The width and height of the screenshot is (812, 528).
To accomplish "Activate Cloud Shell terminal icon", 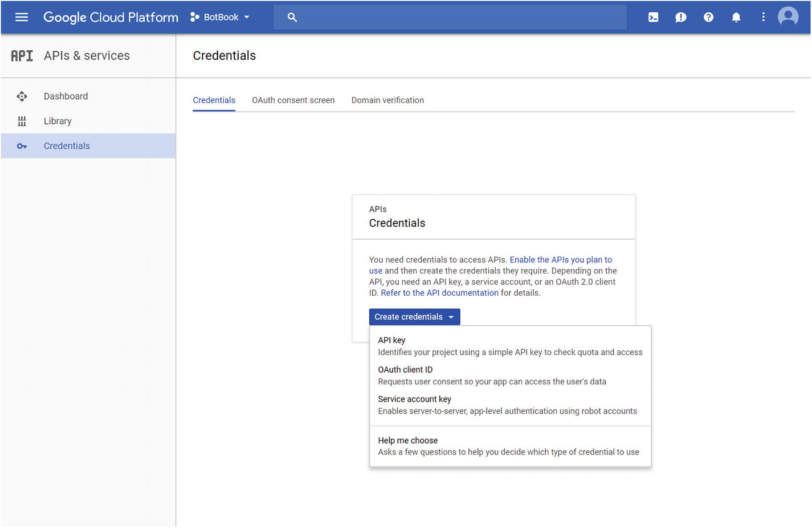I will tap(653, 17).
